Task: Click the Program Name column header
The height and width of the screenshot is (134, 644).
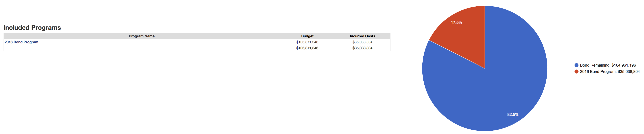Action: 142,36
